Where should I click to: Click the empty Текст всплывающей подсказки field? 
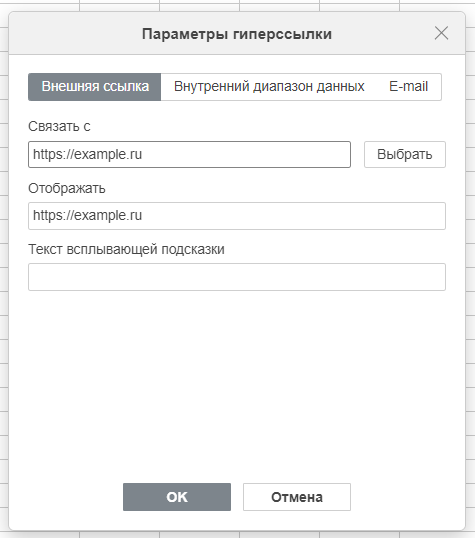point(237,277)
